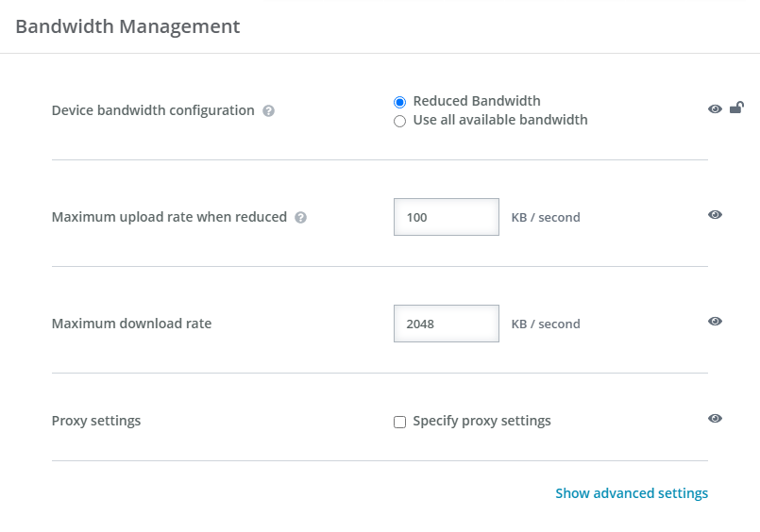
Task: Click the unlocked padlock icon
Action: (x=736, y=108)
